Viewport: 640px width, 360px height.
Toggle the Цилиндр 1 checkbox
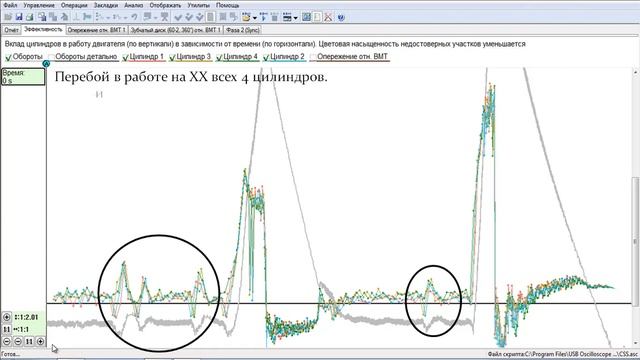click(126, 57)
